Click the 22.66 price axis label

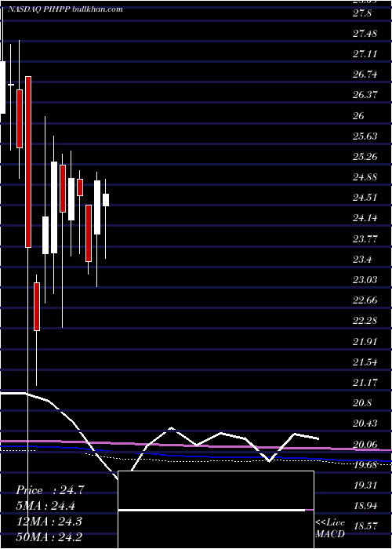tap(365, 300)
